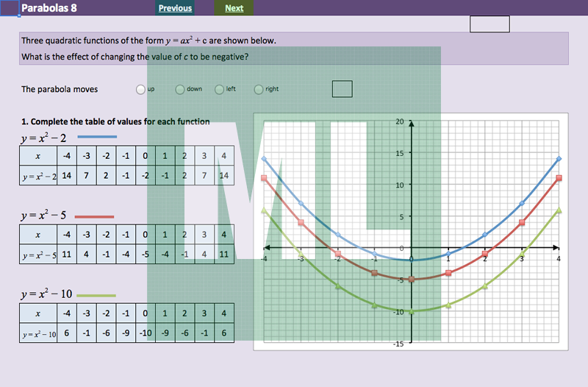Viewport: 588px width, 387px height.
Task: Click the red square marker at x = -4
Action: tap(264, 178)
